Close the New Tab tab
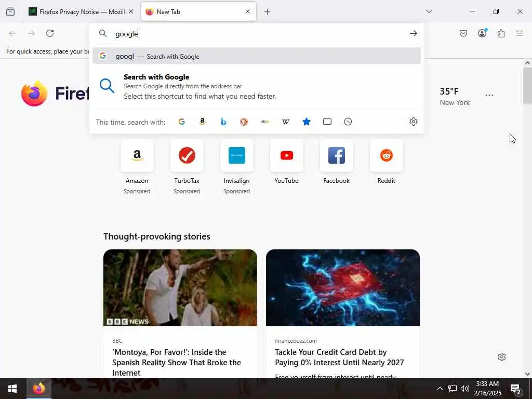532x399 pixels. (248, 11)
